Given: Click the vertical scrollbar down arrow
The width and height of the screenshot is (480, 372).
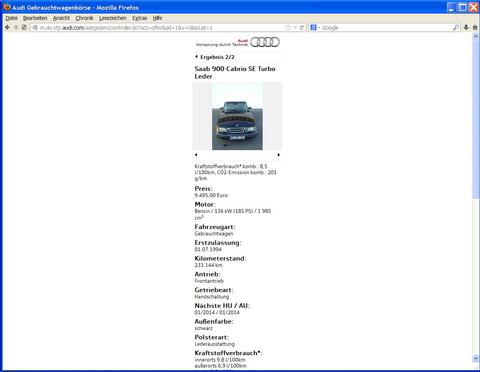Looking at the screenshot, I should tap(476, 358).
